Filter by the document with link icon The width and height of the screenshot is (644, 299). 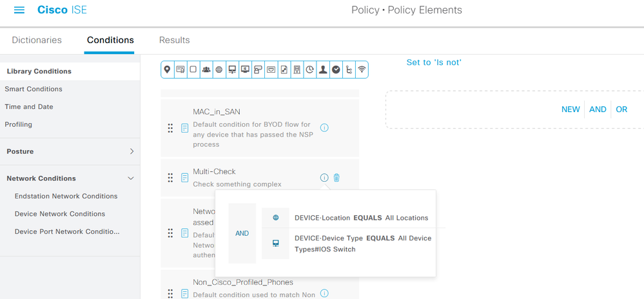[x=284, y=70]
